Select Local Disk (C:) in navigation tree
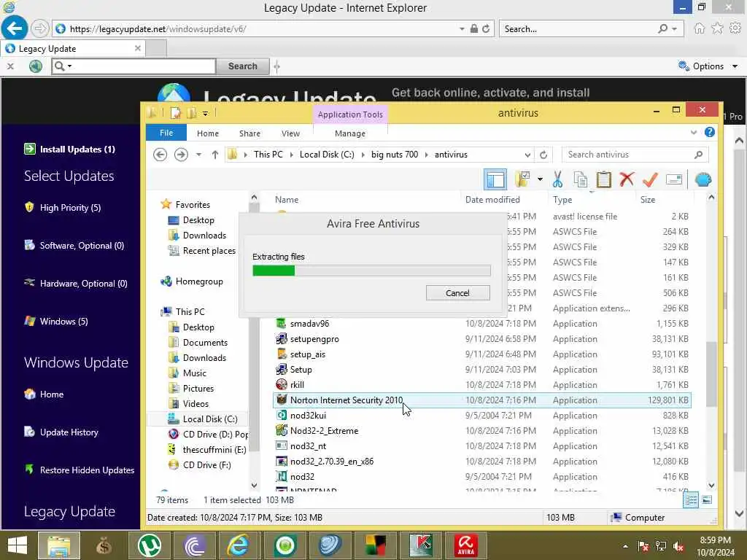This screenshot has height=560, width=747. tap(209, 419)
